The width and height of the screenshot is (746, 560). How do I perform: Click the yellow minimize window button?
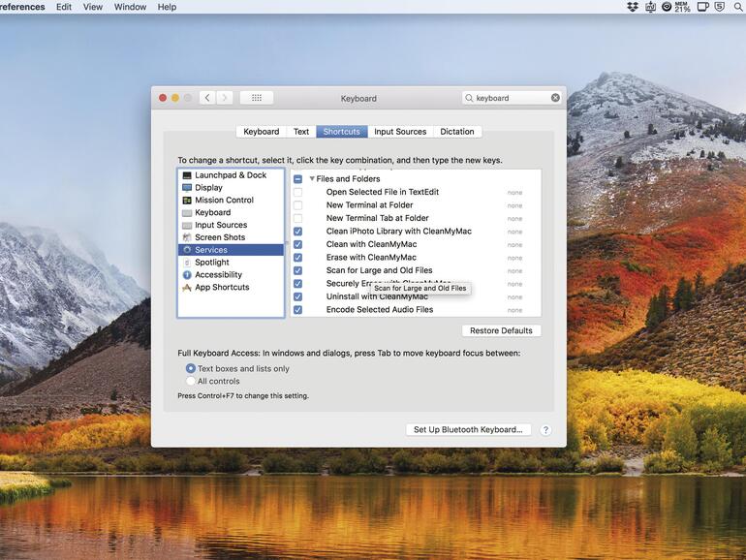[x=175, y=98]
